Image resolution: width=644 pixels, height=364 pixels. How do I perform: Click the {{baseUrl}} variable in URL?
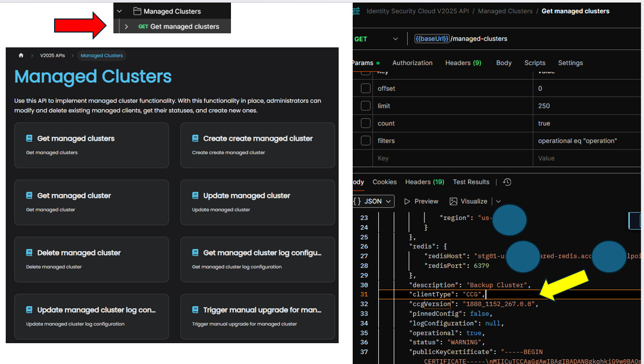[x=432, y=39]
